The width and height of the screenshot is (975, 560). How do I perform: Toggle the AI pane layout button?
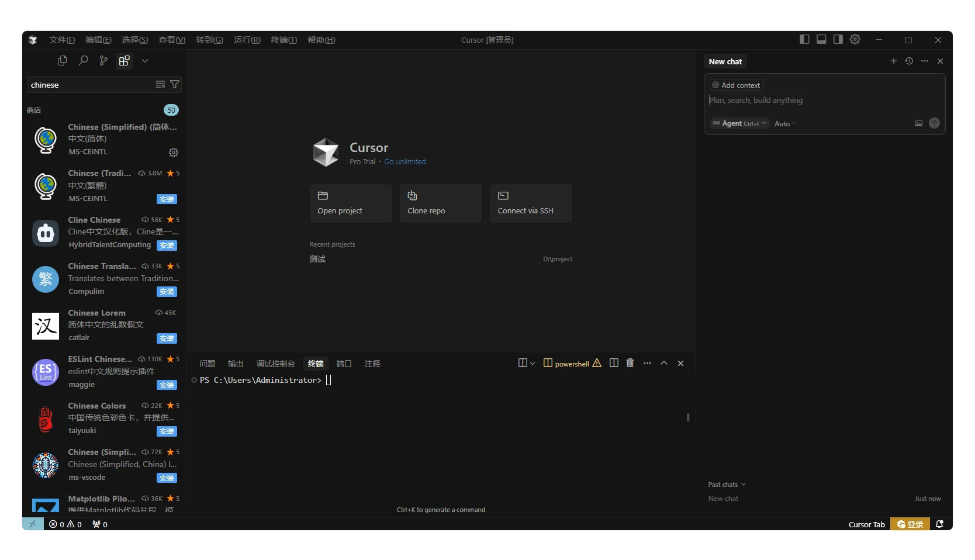(x=838, y=39)
